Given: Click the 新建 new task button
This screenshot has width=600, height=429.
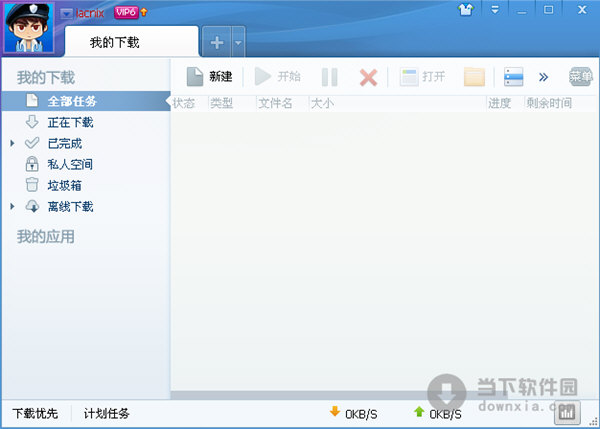Looking at the screenshot, I should tap(209, 77).
